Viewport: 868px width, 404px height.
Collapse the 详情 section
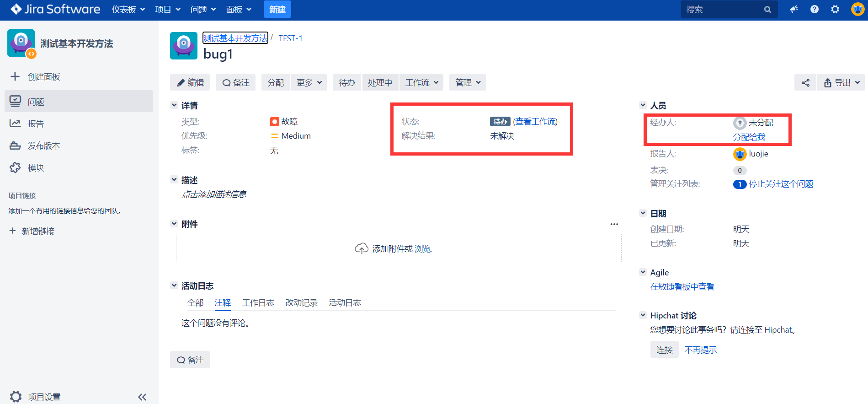(x=174, y=105)
